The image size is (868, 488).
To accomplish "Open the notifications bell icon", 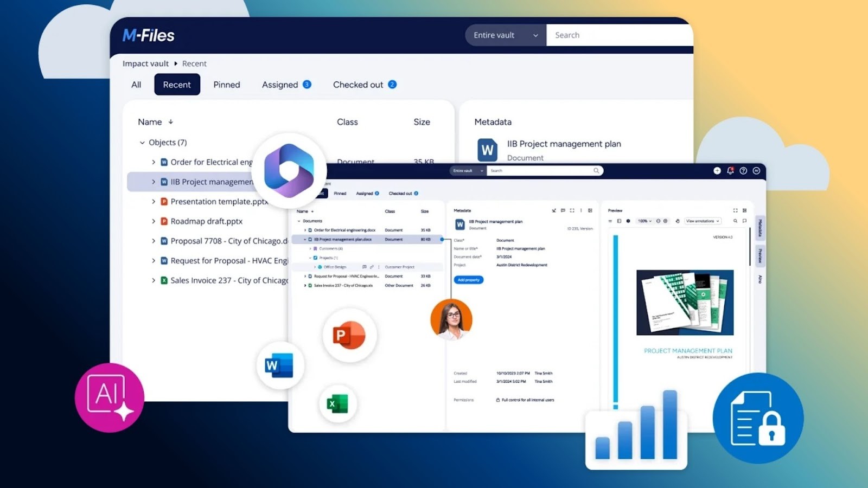I will (731, 171).
